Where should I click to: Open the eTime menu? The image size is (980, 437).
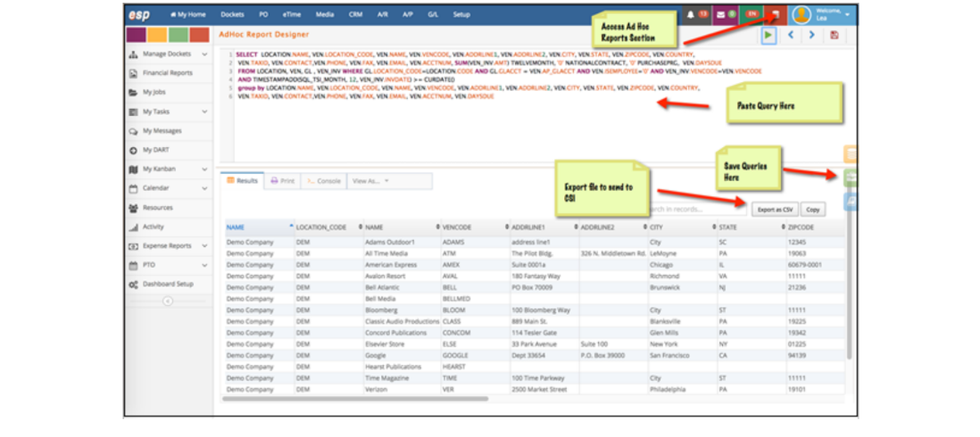click(x=292, y=14)
